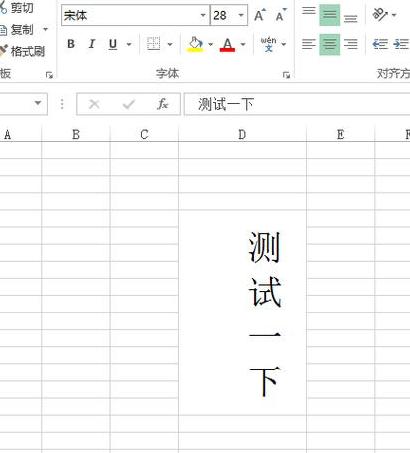This screenshot has width=410, height=453.
Task: Select column E header
Action: point(341,134)
